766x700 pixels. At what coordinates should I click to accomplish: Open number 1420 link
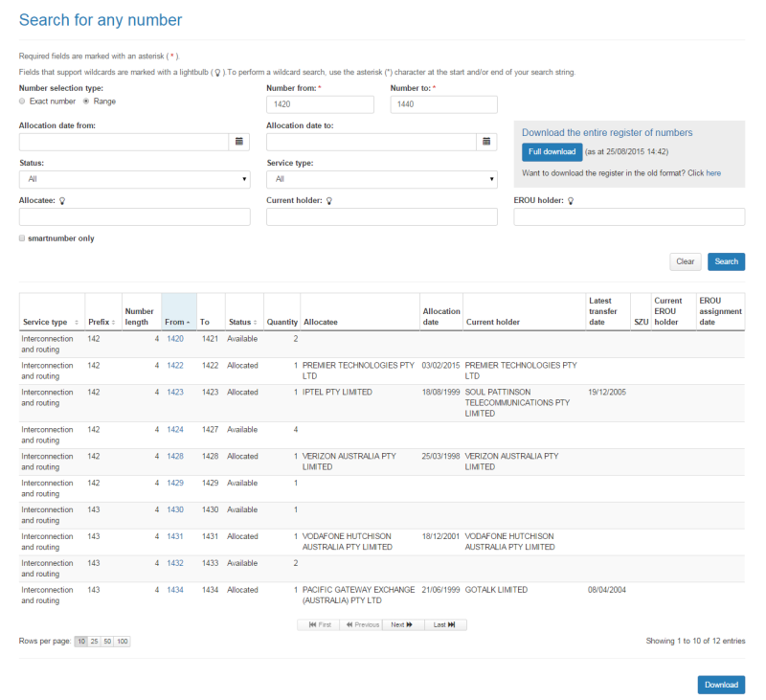pyautogui.click(x=175, y=339)
